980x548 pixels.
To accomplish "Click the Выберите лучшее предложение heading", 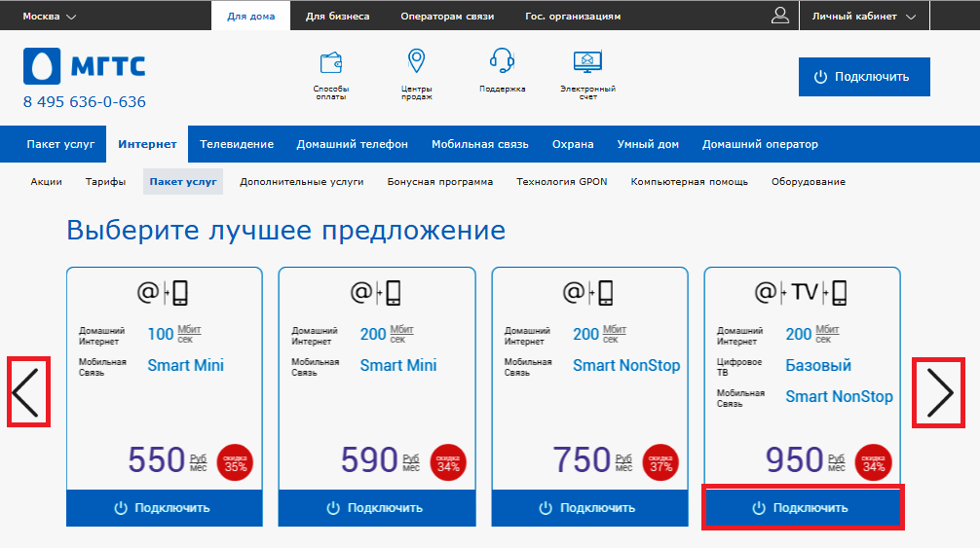I will (x=285, y=231).
